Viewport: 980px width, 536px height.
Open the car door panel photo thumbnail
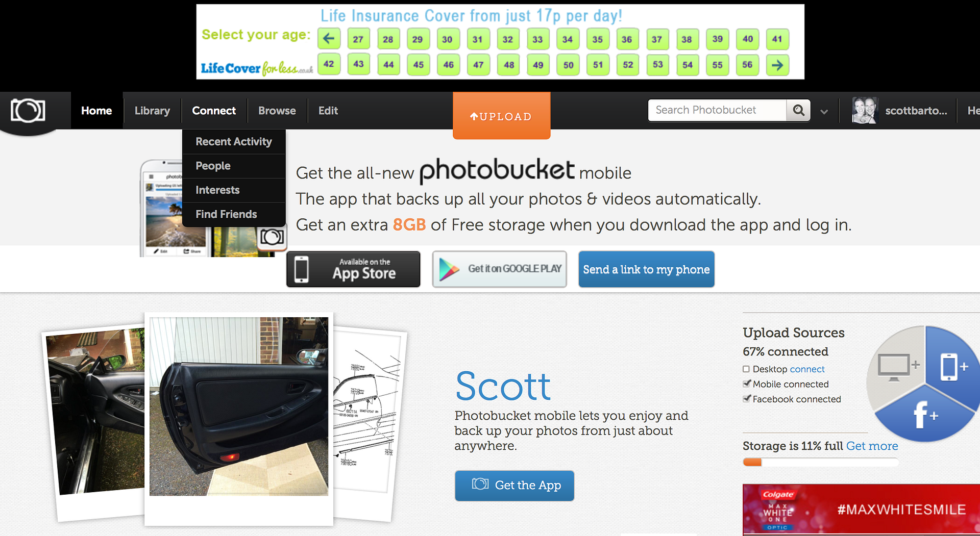(239, 406)
